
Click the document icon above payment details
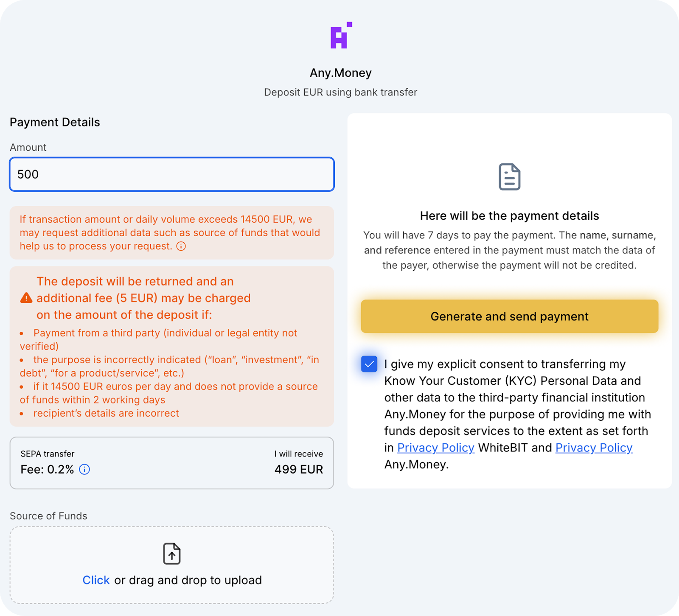click(509, 176)
